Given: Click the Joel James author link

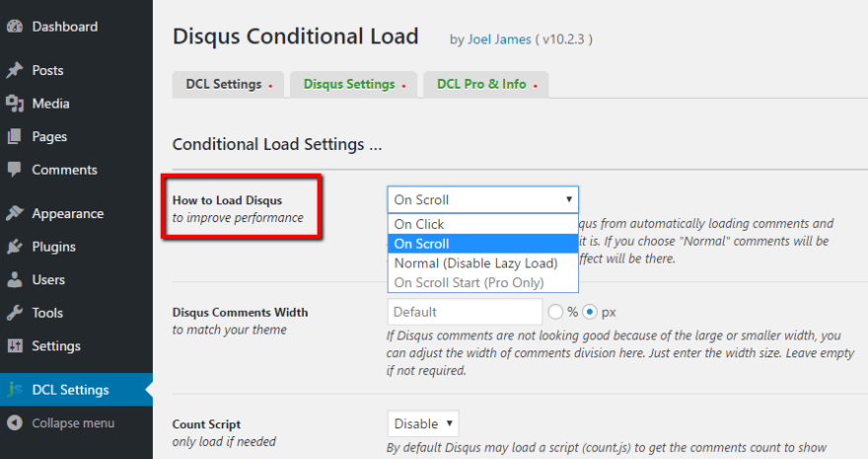Looking at the screenshot, I should coord(497,40).
